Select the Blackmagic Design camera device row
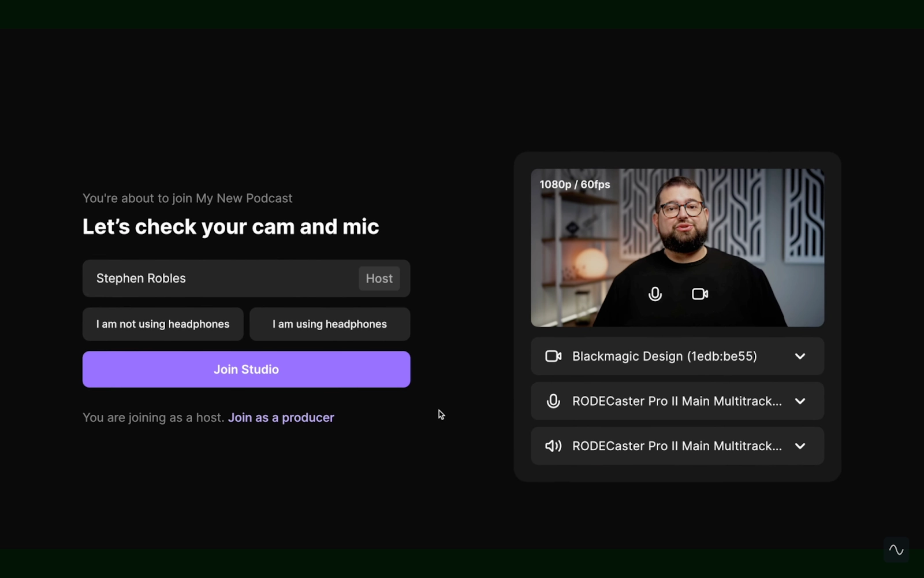 [664, 356]
